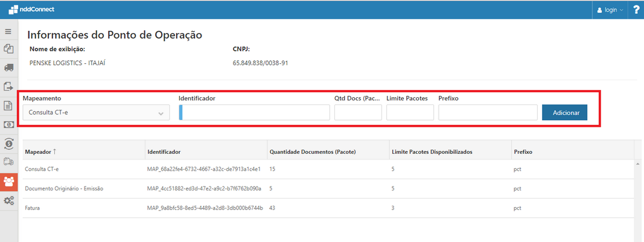Open the copy documents sidebar icon

pyautogui.click(x=8, y=49)
